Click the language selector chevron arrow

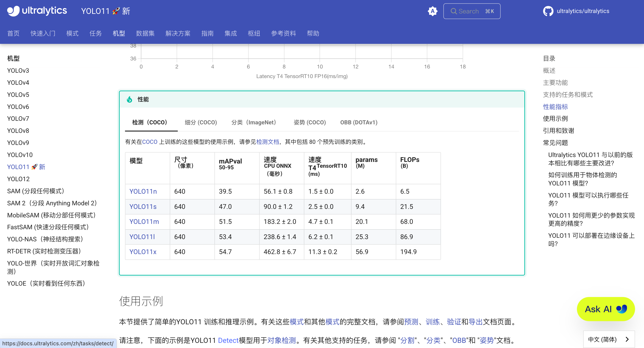click(x=627, y=339)
